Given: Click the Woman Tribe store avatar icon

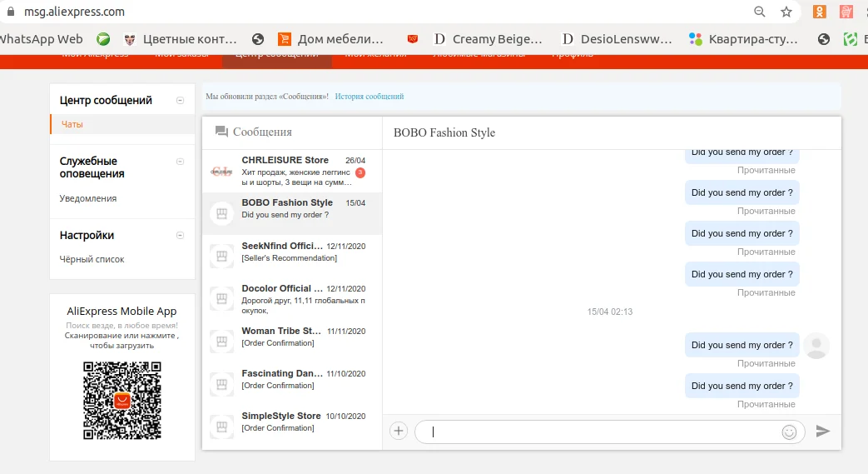Looking at the screenshot, I should 221,341.
